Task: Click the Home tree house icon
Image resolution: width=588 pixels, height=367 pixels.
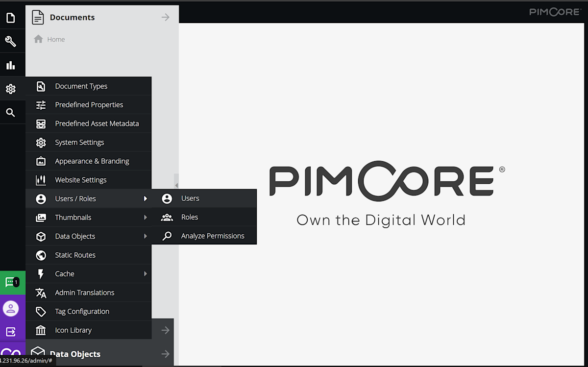Action: (38, 39)
